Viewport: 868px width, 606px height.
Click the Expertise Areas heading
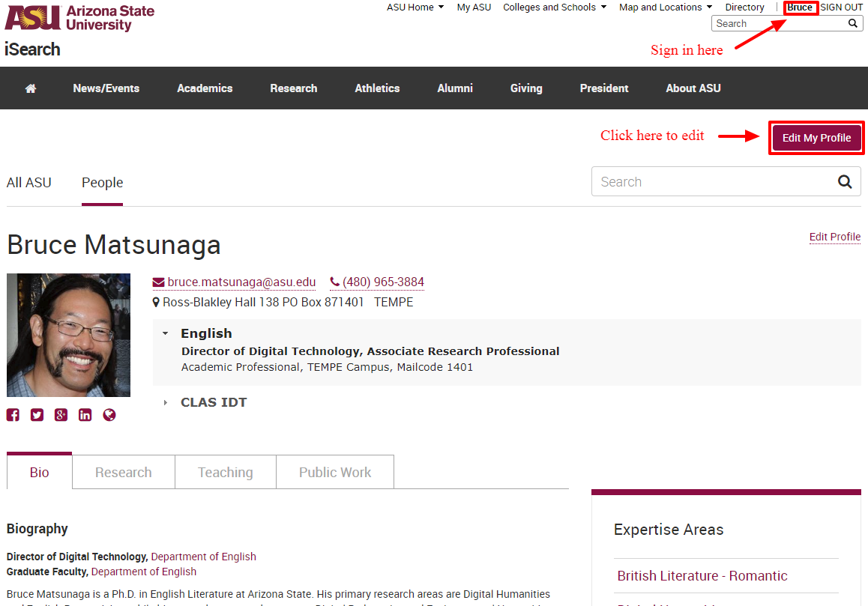[669, 530]
